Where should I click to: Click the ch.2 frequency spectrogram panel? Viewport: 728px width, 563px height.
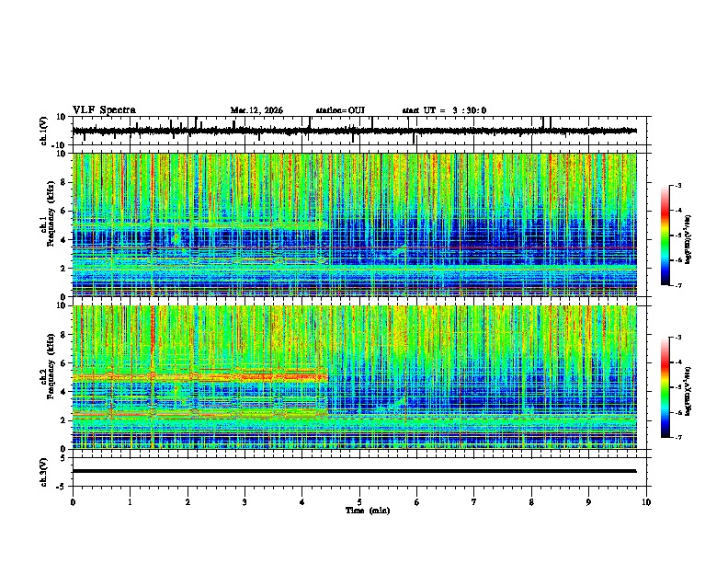click(354, 377)
